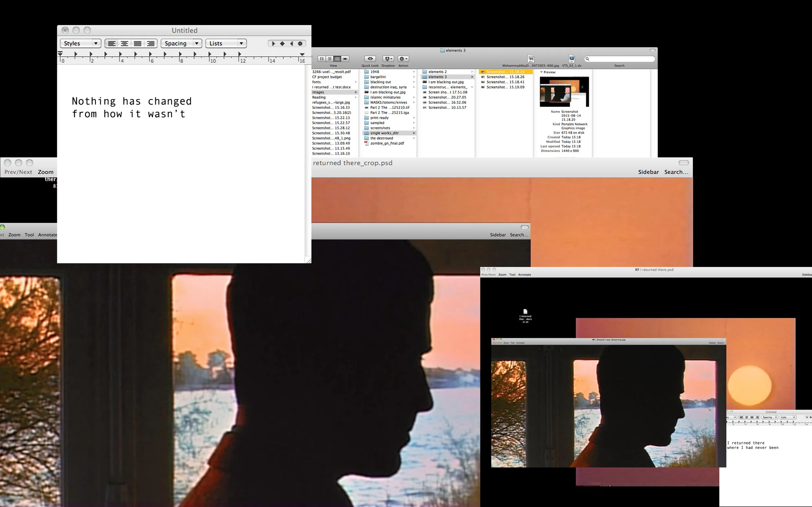Click the islamic miniatures folder icon
Viewport: 812px width, 507px height.
(366, 97)
